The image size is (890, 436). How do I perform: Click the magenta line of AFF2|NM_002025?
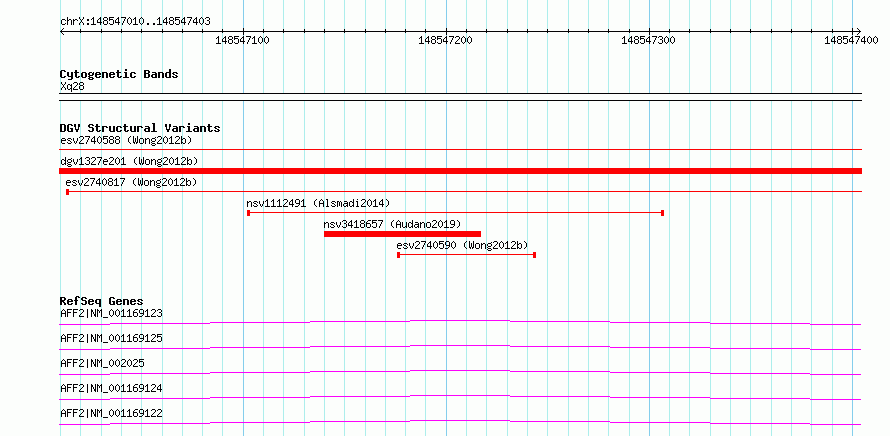pos(460,372)
